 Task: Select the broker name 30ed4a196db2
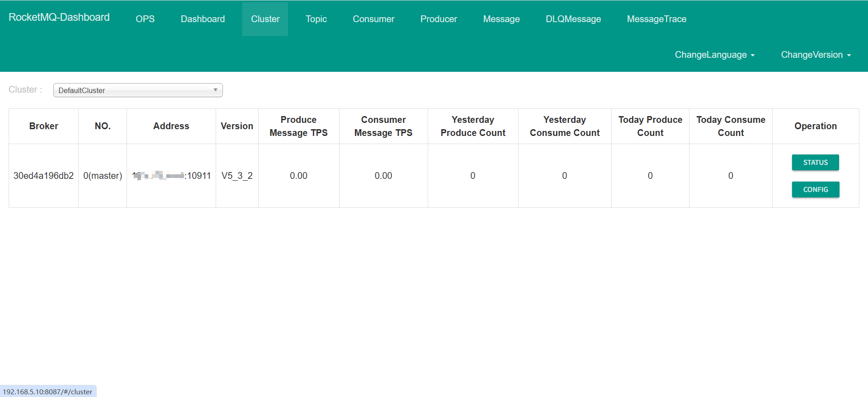point(43,176)
